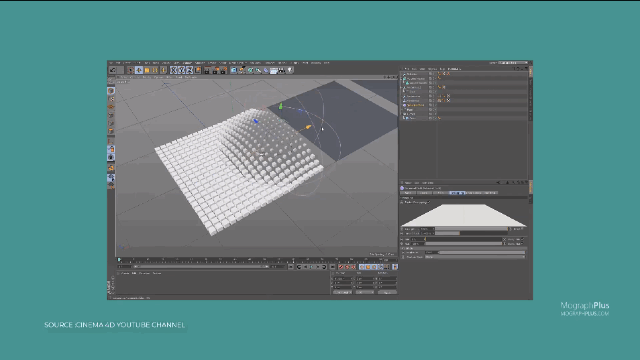Expand the fourth object row tree node
The width and height of the screenshot is (640, 360).
tap(402, 87)
